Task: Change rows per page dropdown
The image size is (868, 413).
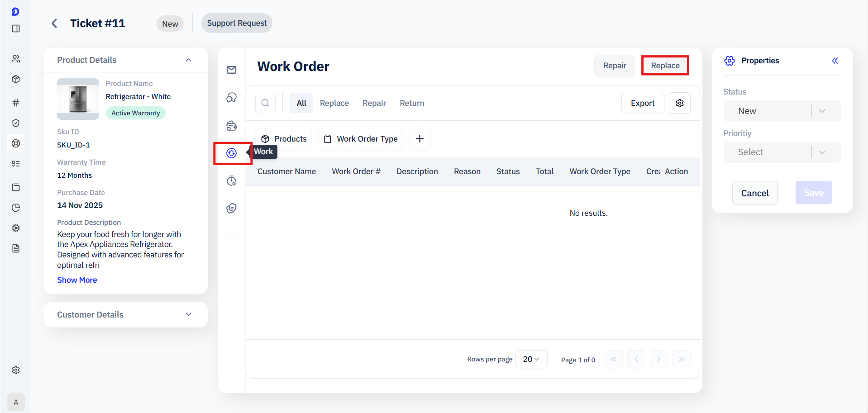Action: [531, 359]
